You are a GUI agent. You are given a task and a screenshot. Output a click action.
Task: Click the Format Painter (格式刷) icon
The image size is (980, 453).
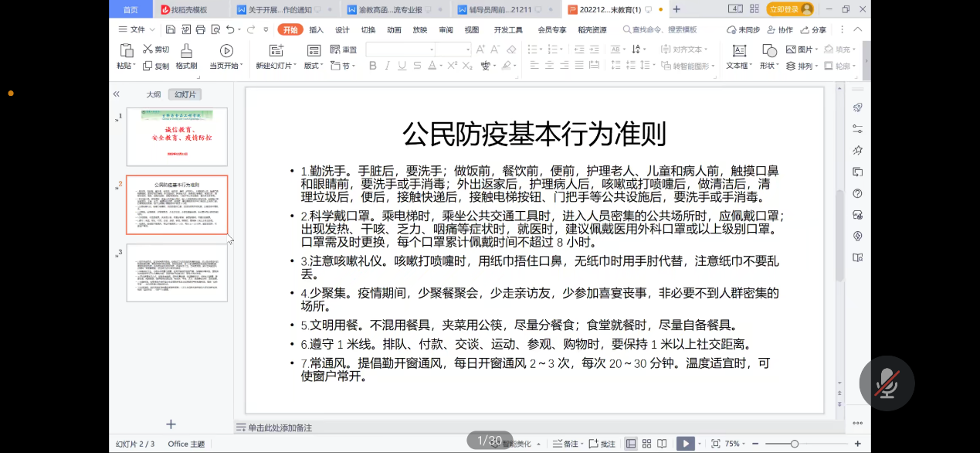(x=186, y=51)
